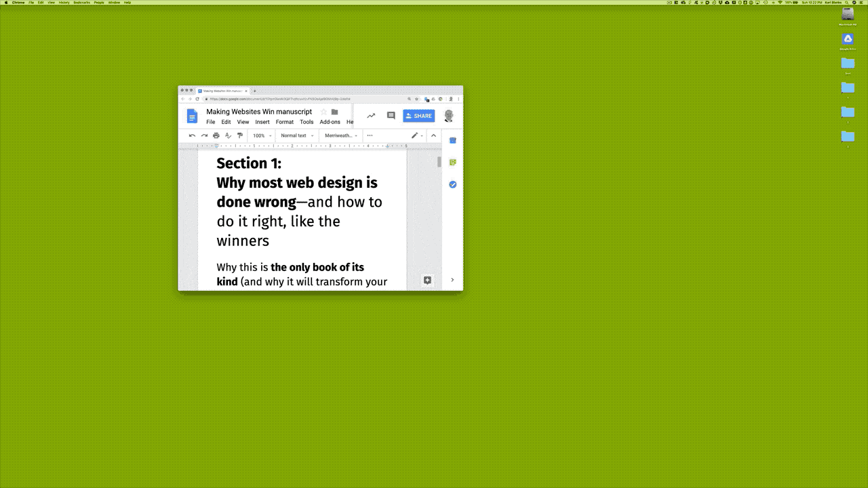Star the Making Websites Win manuscript
868x488 pixels.
pos(323,112)
